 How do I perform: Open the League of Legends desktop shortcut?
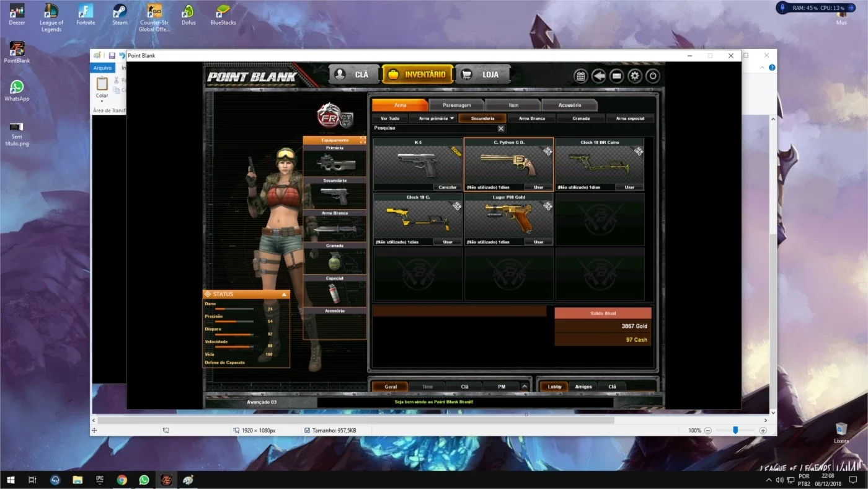tap(51, 17)
